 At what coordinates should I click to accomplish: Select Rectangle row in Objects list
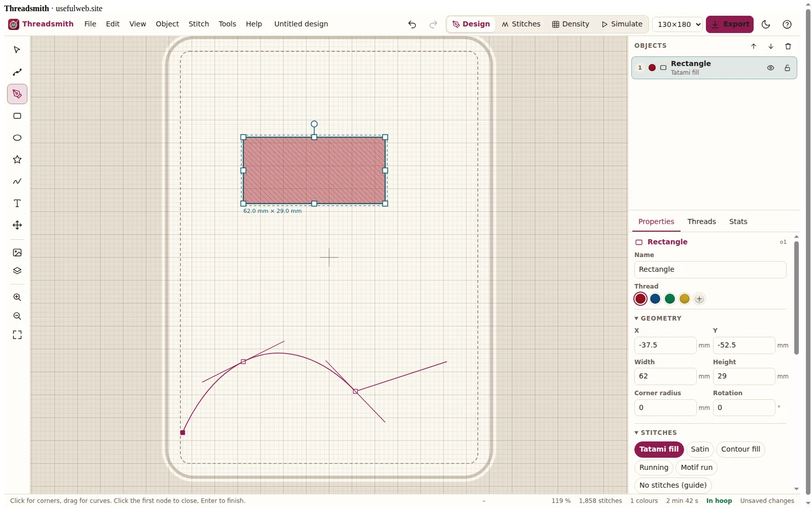click(714, 68)
